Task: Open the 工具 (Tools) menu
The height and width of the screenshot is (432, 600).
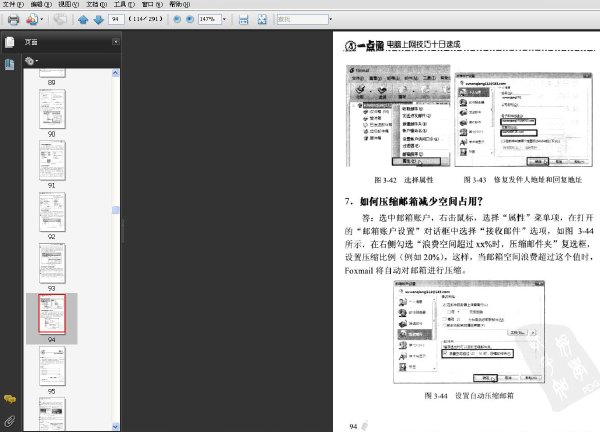Action: [124, 4]
